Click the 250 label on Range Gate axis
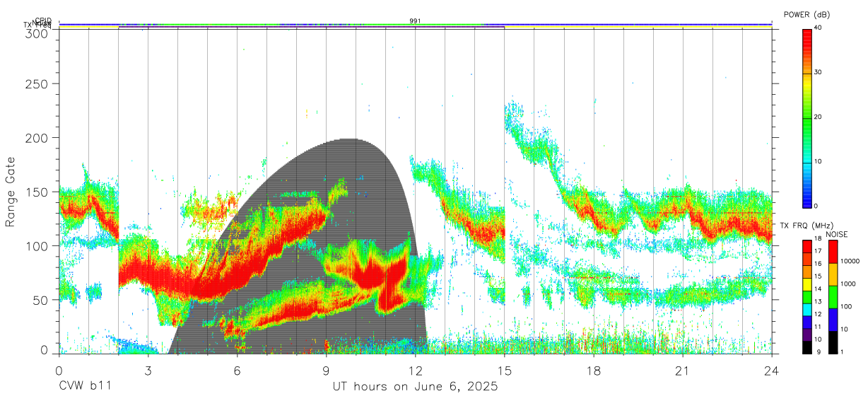868x401 pixels. click(37, 83)
